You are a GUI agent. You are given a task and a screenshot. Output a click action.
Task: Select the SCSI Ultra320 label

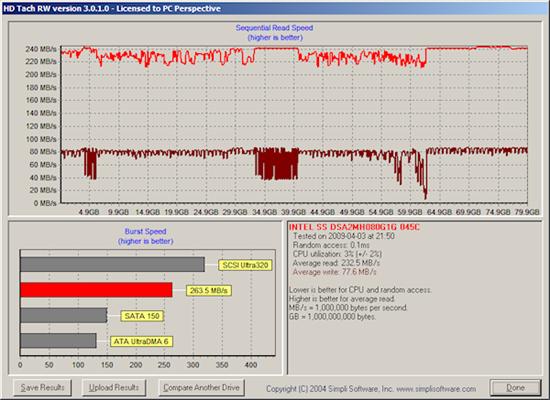[x=245, y=265]
